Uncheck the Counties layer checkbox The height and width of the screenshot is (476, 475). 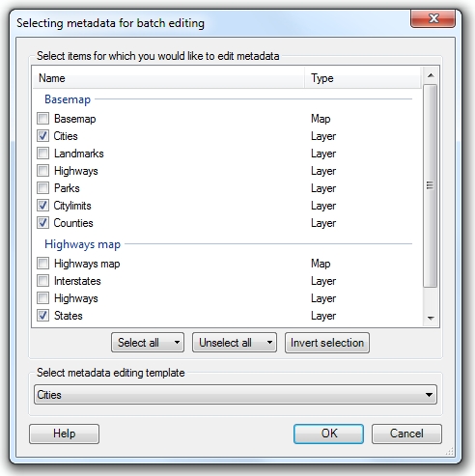[x=42, y=223]
